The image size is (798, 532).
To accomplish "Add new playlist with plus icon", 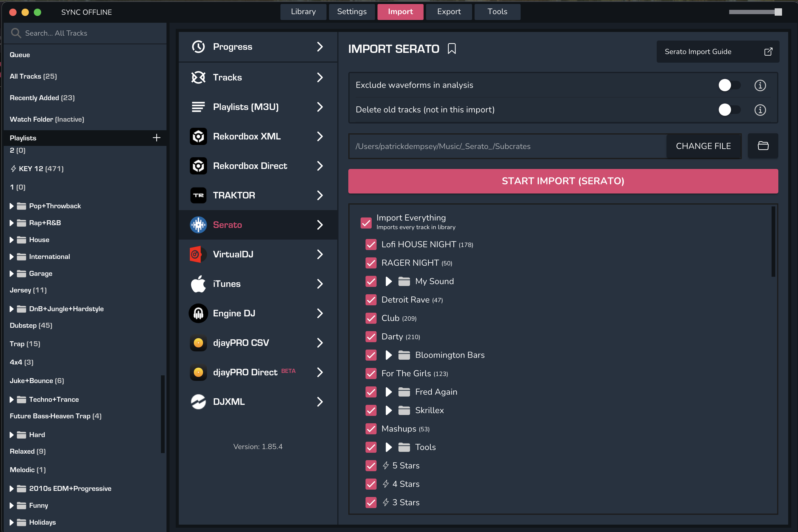I will [156, 138].
